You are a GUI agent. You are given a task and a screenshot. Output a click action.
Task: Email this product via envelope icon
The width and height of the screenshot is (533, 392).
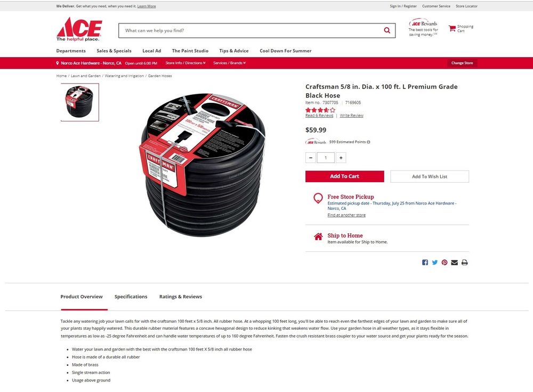(455, 263)
